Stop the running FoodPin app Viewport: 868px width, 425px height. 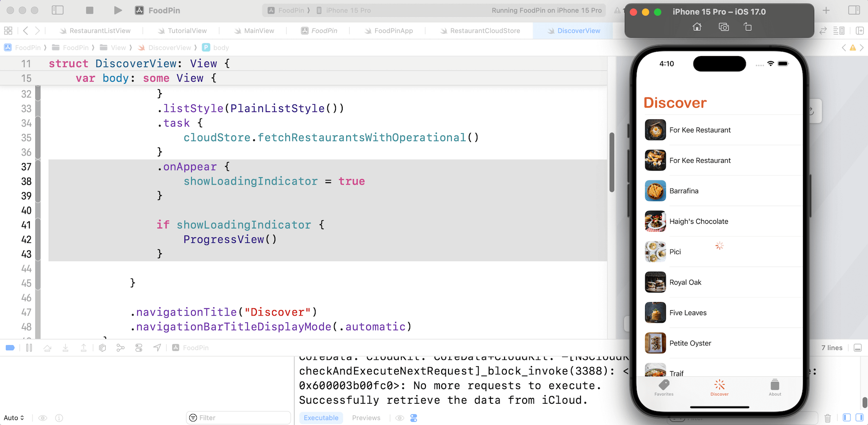90,10
